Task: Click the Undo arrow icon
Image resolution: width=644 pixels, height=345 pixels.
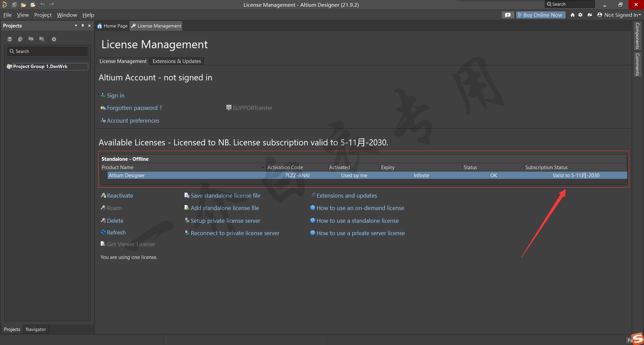Action: point(43,5)
